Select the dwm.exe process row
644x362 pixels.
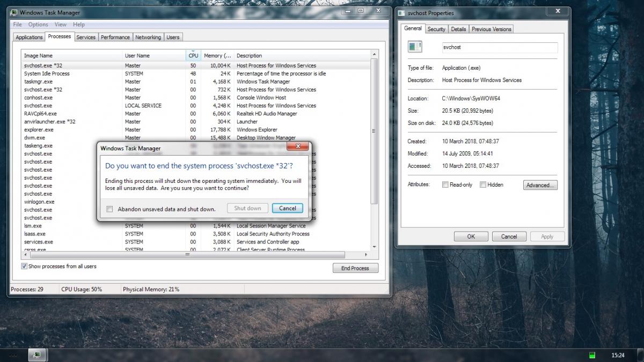point(196,138)
